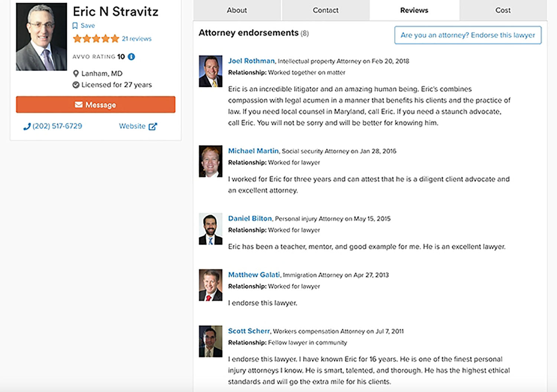Click the envelope icon in the Message button
Image resolution: width=557 pixels, height=392 pixels.
pyautogui.click(x=78, y=104)
